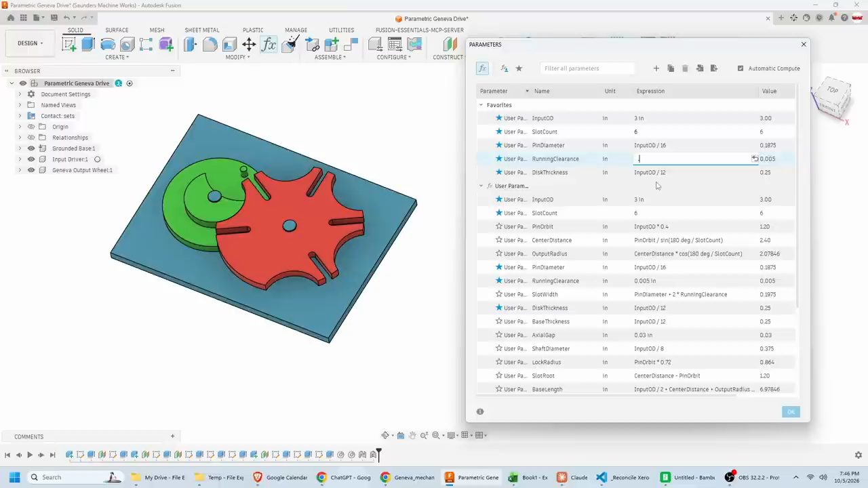Open the DESIGN workspace dropdown
This screenshot has width=868, height=488.
click(x=30, y=43)
